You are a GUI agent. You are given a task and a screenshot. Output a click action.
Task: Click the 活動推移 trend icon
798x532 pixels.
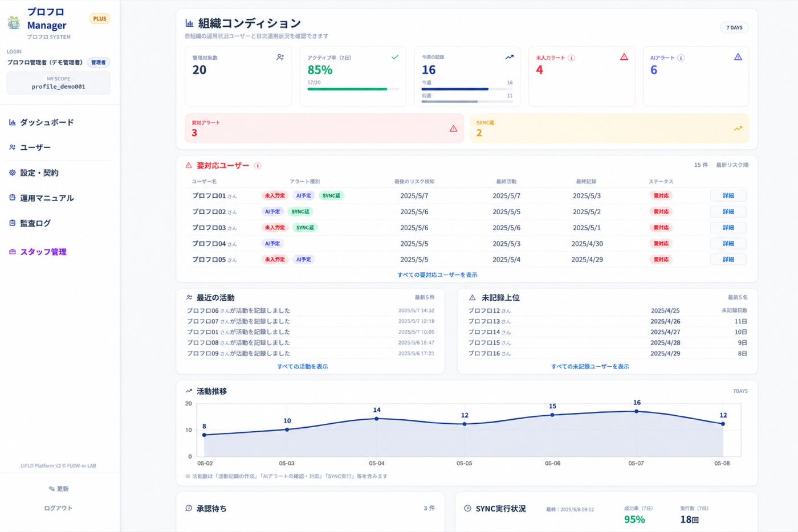click(189, 391)
